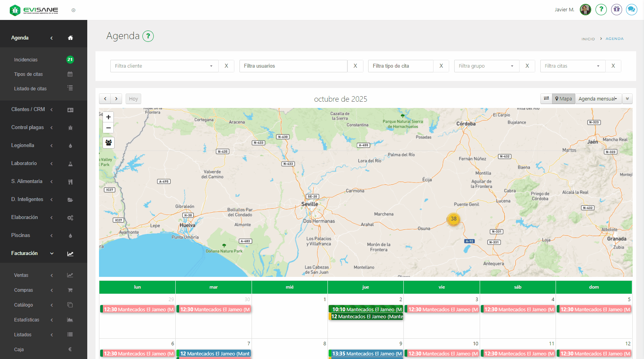Collapse the toolbar with the double chevron button

point(627,99)
